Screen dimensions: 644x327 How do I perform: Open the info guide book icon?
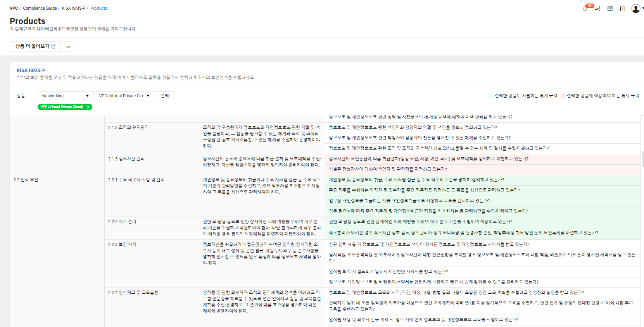[x=622, y=9]
